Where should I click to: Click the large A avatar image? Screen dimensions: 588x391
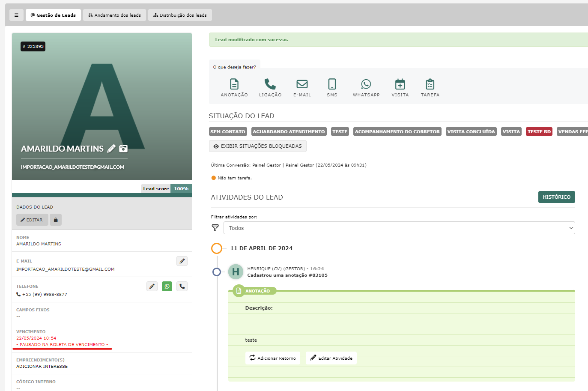pos(102,106)
